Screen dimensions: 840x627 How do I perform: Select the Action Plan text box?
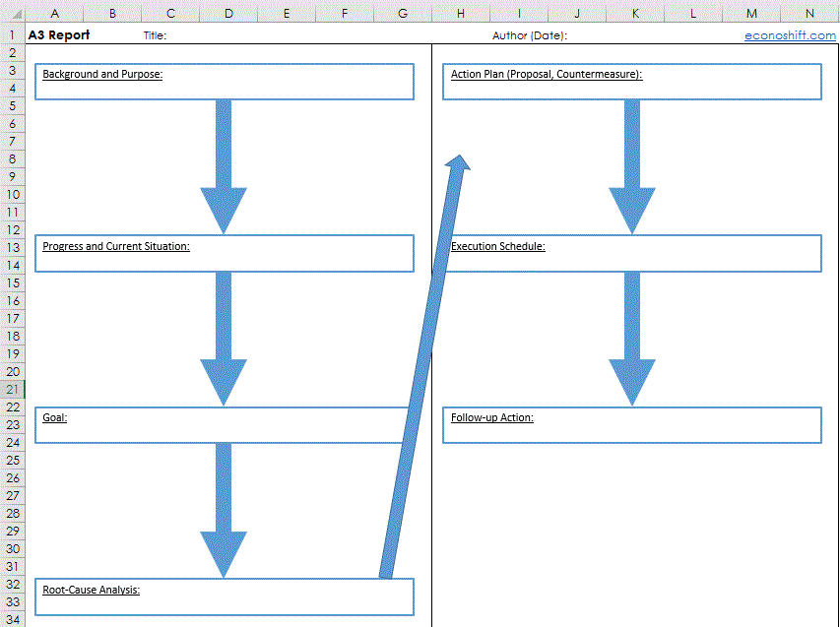(x=632, y=82)
